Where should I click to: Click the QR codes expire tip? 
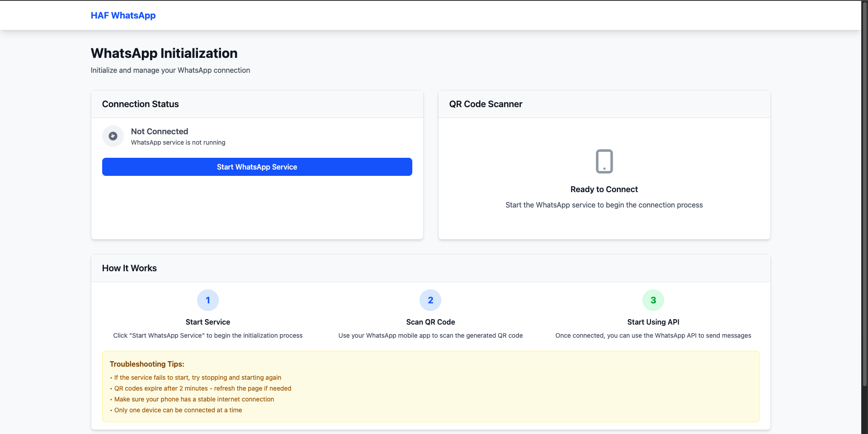[x=203, y=388]
